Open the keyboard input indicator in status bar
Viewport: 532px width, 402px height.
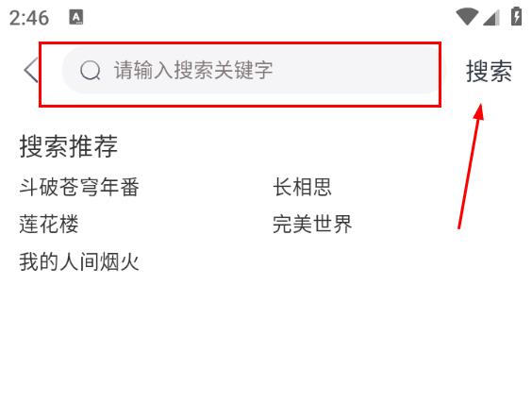click(x=76, y=17)
